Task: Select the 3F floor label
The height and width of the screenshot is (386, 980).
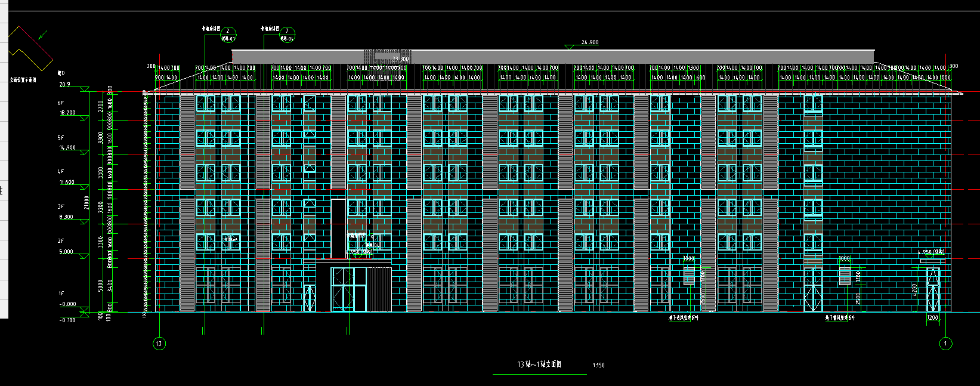Action: point(61,206)
